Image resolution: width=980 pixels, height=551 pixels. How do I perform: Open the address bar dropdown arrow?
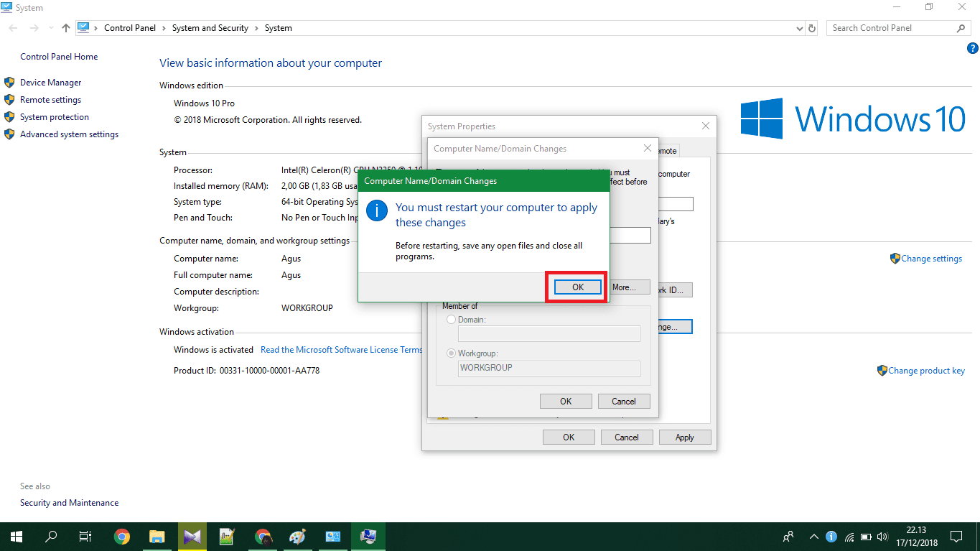pyautogui.click(x=799, y=27)
